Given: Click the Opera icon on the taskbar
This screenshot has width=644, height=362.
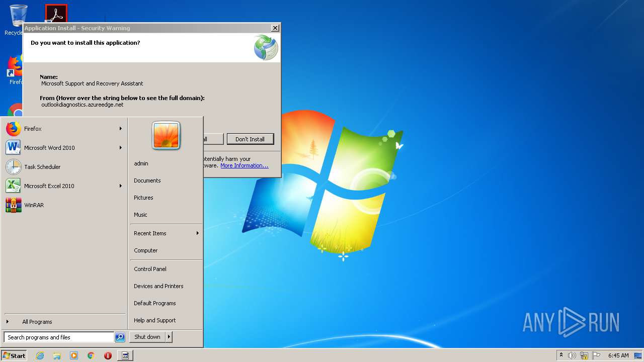Looking at the screenshot, I should click(108, 355).
